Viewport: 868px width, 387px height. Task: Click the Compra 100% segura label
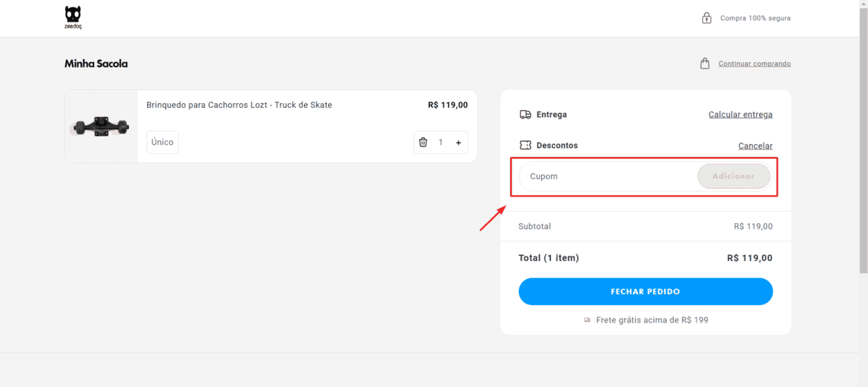pyautogui.click(x=755, y=18)
